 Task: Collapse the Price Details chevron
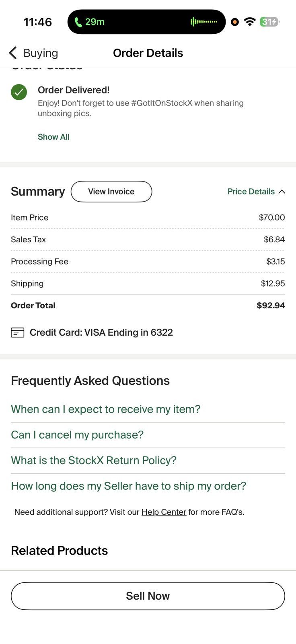pos(282,192)
